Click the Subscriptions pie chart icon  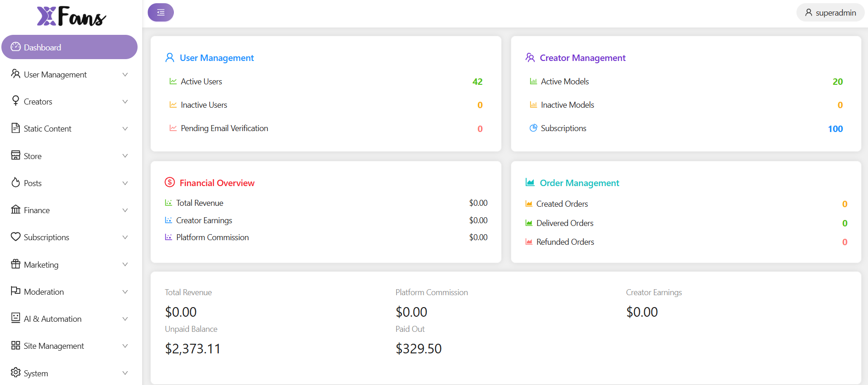pyautogui.click(x=533, y=128)
